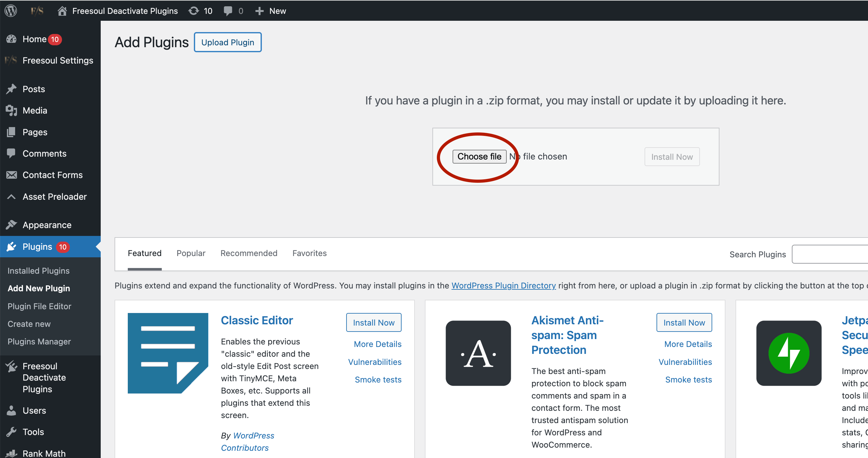
Task: Click the Appearance paintbrush icon
Action: click(11, 225)
